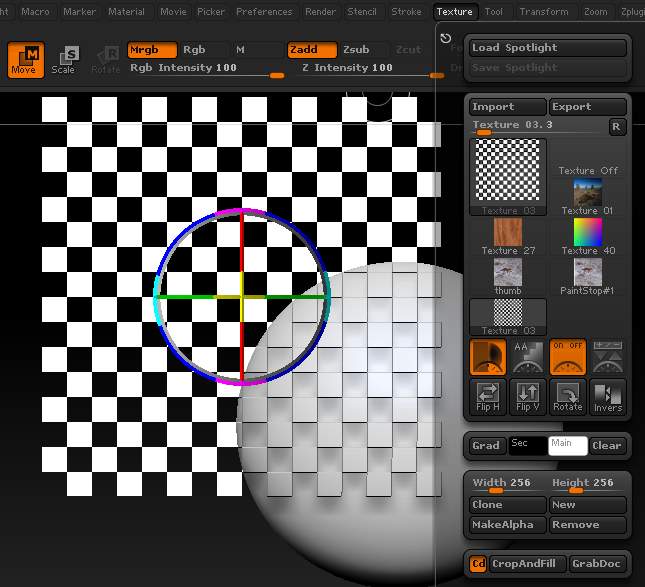Click the Remove button

(588, 525)
